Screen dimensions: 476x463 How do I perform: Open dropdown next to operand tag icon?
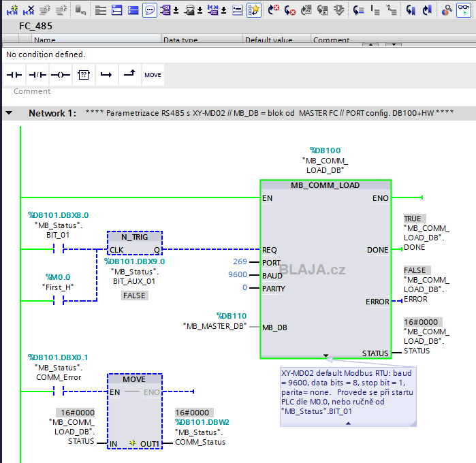(176, 11)
